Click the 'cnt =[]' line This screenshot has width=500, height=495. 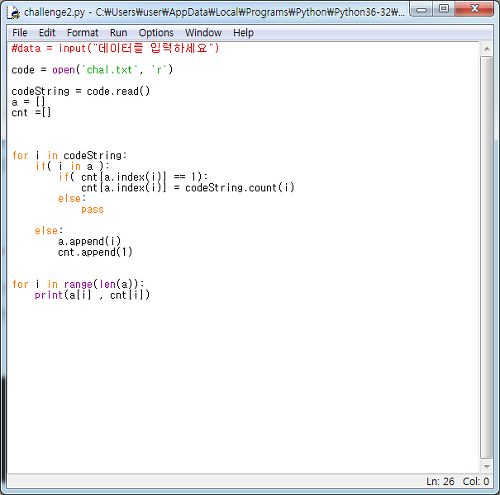[x=31, y=113]
